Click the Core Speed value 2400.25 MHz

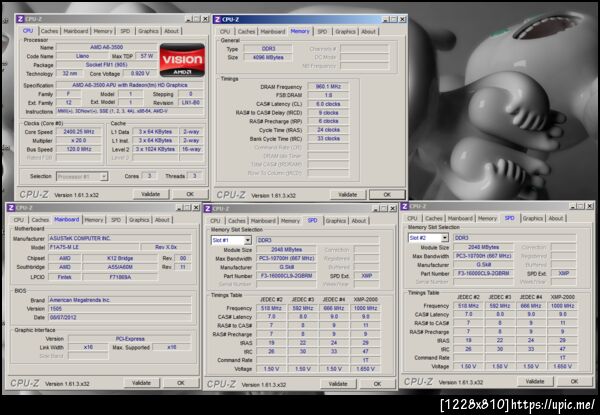[x=79, y=132]
